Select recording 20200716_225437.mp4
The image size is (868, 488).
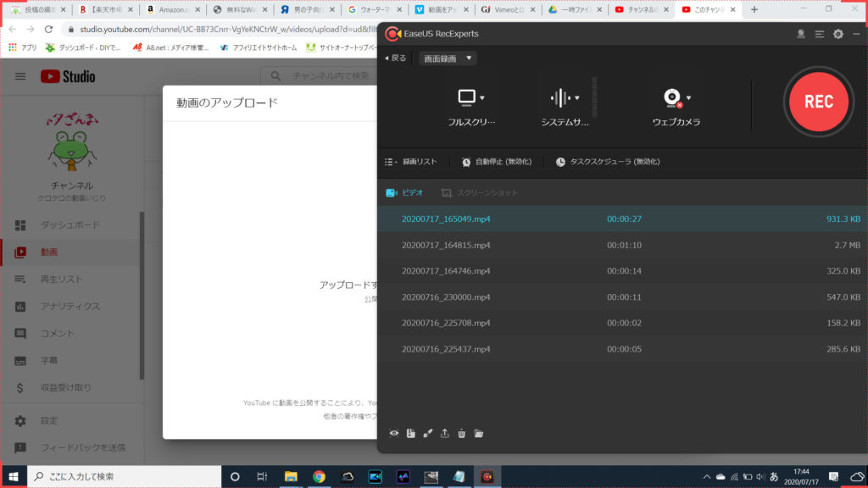tap(622, 349)
